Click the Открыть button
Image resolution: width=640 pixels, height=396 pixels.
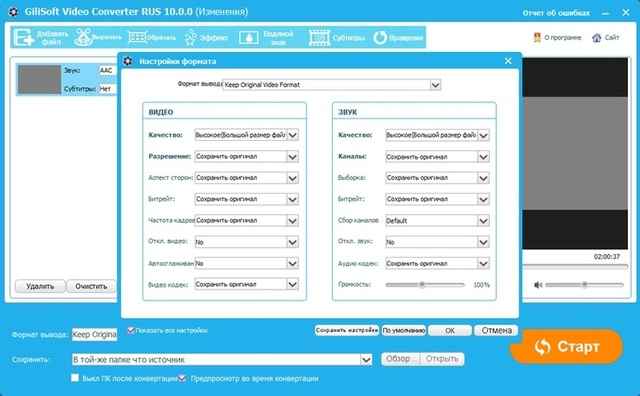click(442, 359)
